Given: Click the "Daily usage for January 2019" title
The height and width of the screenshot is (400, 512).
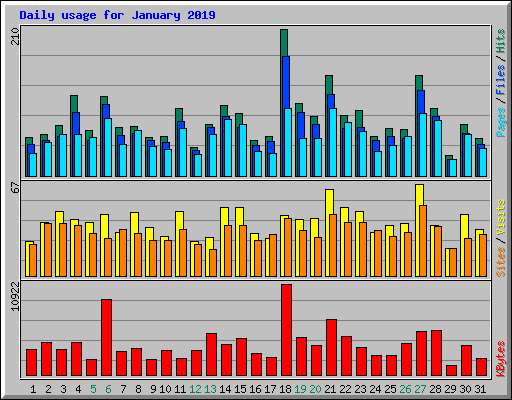Looking at the screenshot, I should click(117, 15).
